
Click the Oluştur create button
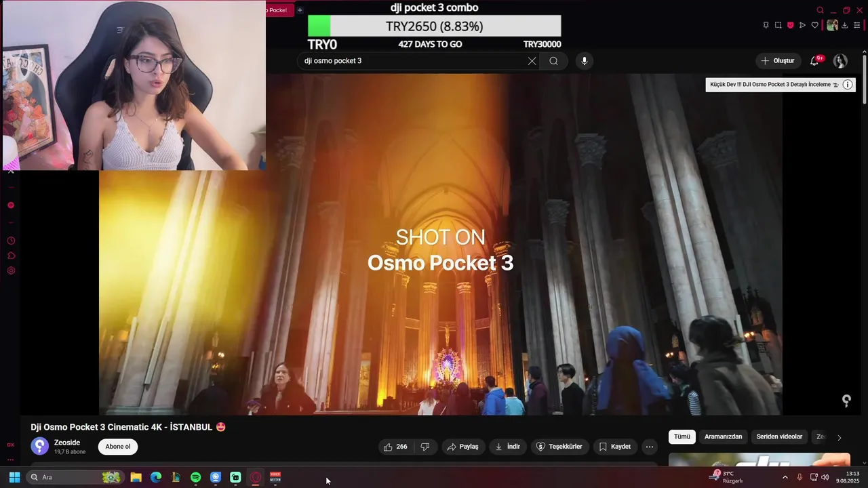click(778, 61)
